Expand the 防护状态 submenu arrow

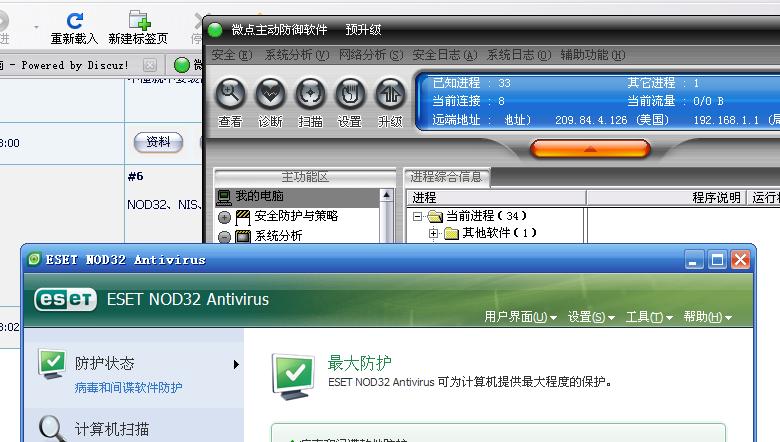(236, 364)
